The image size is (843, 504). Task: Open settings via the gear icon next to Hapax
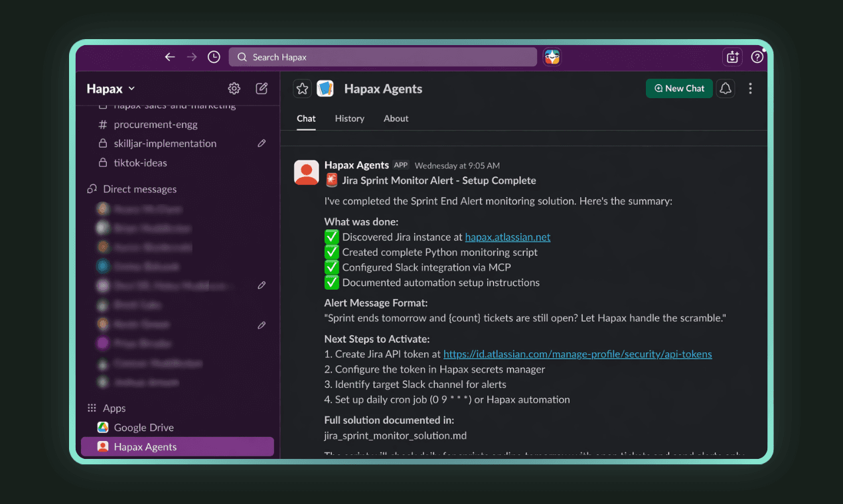click(x=234, y=88)
